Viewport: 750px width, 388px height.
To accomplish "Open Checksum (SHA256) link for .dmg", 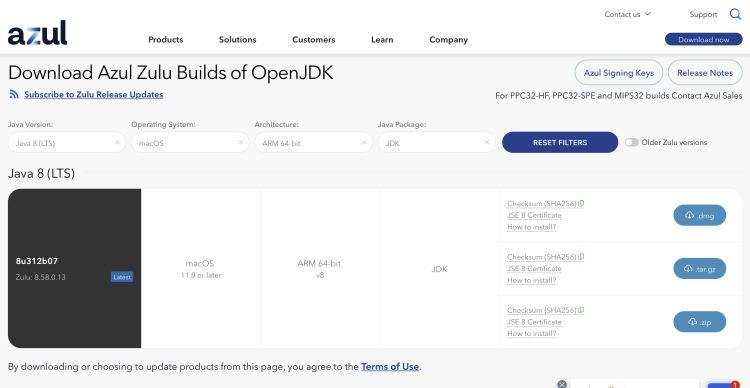I will [541, 203].
